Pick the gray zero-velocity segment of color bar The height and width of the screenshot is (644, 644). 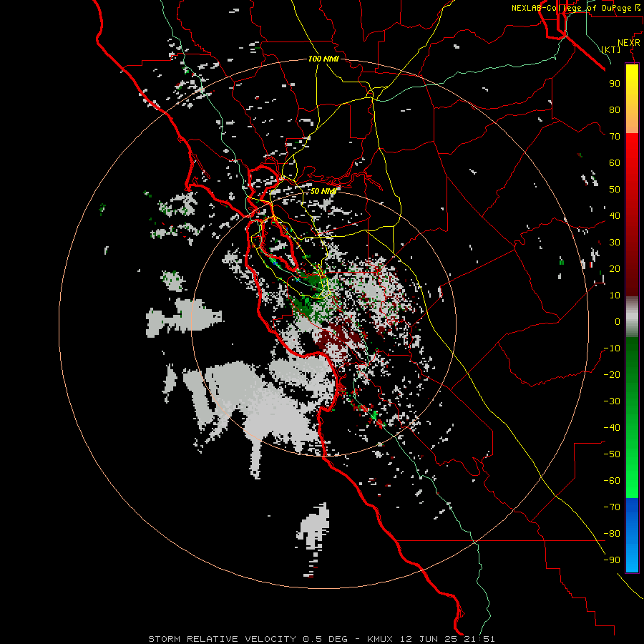click(632, 317)
